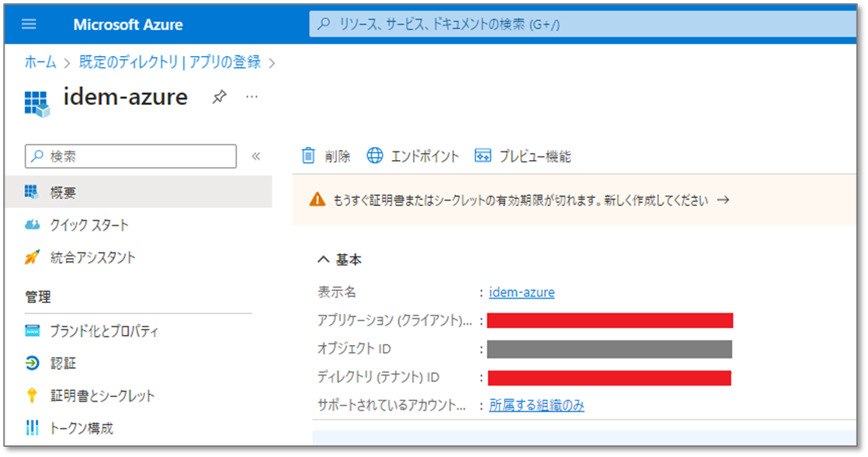Go to ホーム breadcrumb
Image resolution: width=868 pixels, height=457 pixels.
[40, 62]
